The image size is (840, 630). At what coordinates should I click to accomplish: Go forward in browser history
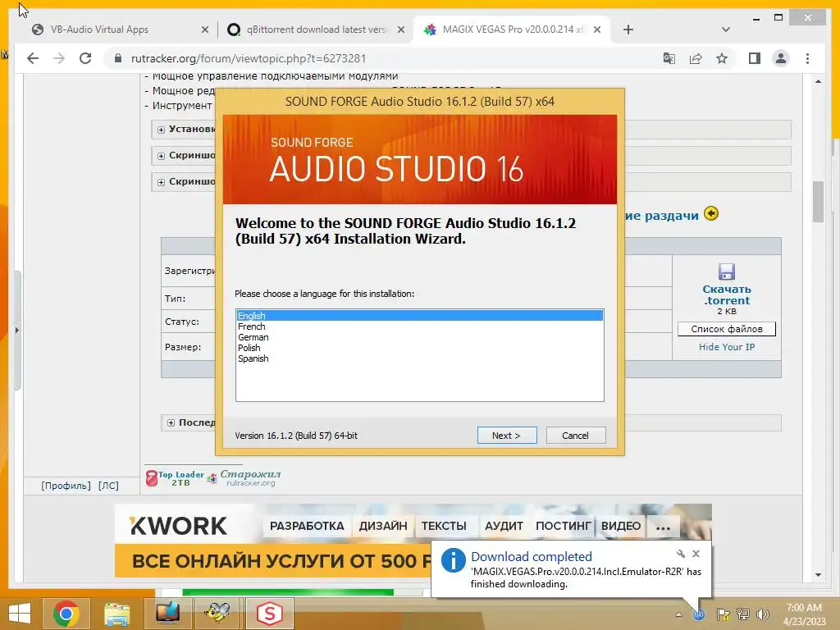[x=59, y=58]
